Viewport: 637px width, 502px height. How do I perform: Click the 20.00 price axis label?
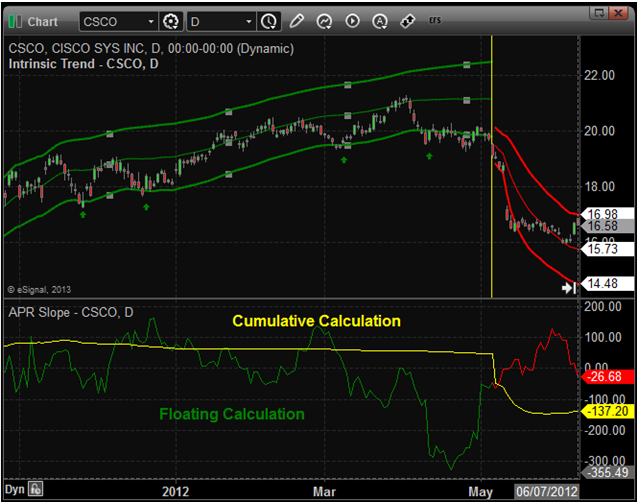click(x=599, y=131)
